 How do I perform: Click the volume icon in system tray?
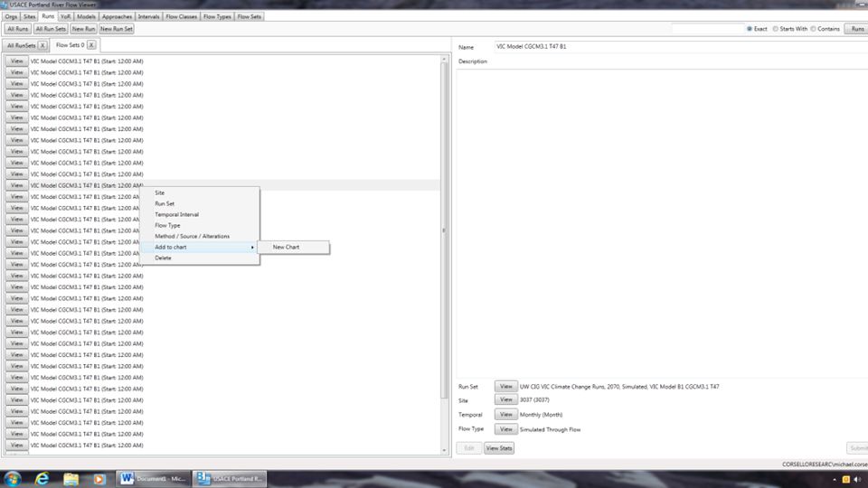(857, 479)
